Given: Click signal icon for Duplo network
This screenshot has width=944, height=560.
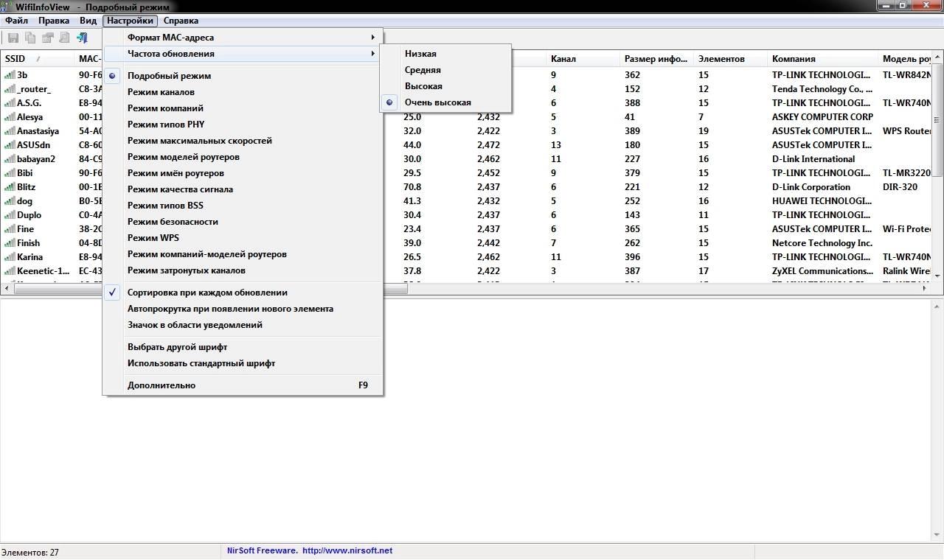Looking at the screenshot, I should (9, 215).
